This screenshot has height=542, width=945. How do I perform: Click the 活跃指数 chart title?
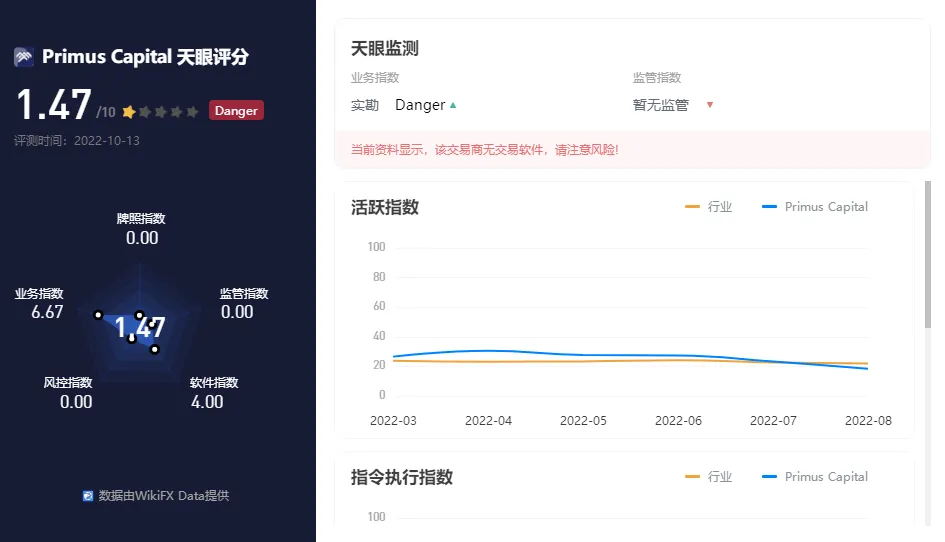tap(385, 207)
